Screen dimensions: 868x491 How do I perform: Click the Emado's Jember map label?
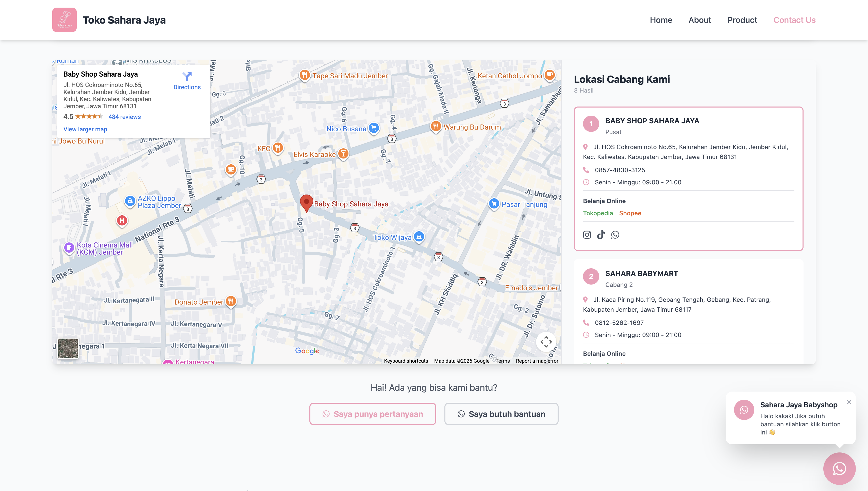tap(531, 288)
